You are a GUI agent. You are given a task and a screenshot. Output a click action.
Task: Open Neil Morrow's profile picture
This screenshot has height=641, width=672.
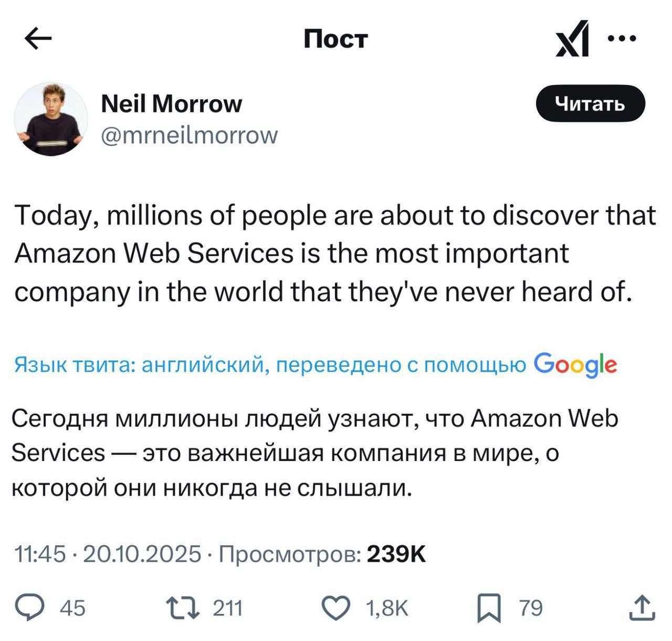[51, 119]
